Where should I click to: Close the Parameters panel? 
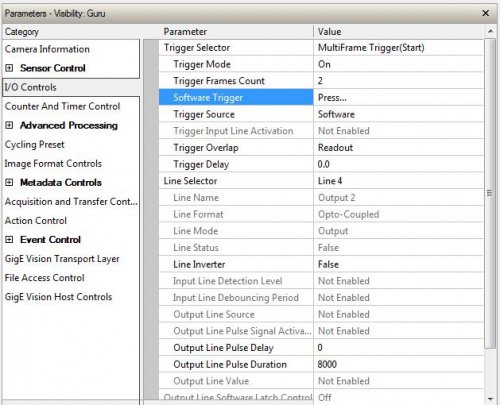pyautogui.click(x=486, y=13)
